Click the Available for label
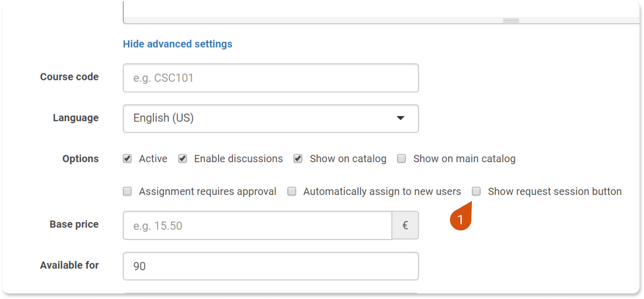The width and height of the screenshot is (644, 299). coord(69,265)
